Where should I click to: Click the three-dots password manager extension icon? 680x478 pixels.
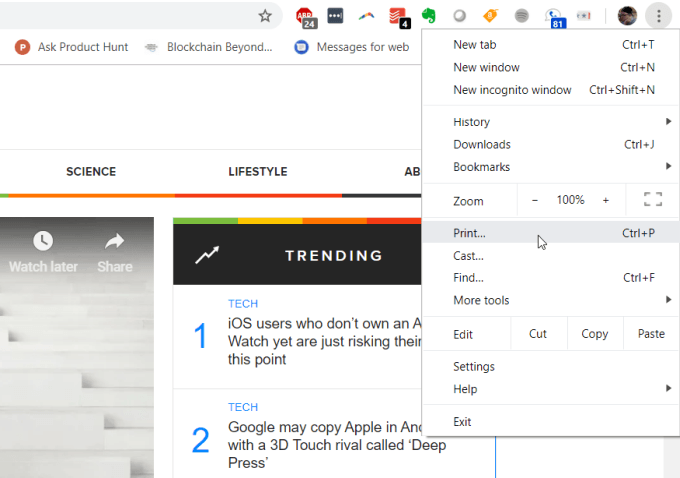tap(335, 16)
